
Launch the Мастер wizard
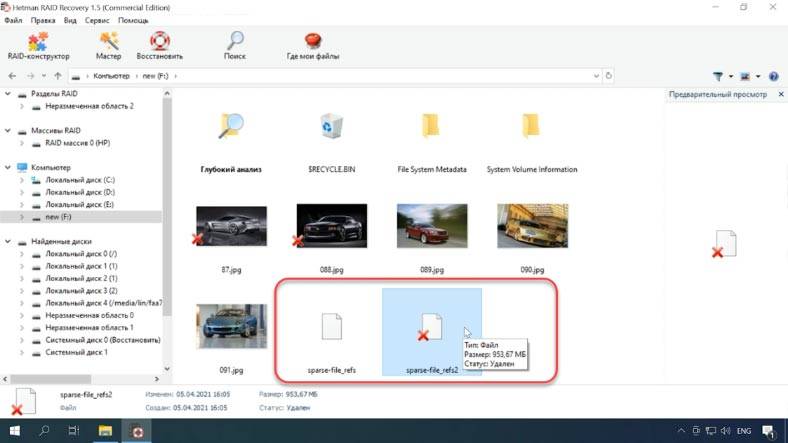point(109,46)
